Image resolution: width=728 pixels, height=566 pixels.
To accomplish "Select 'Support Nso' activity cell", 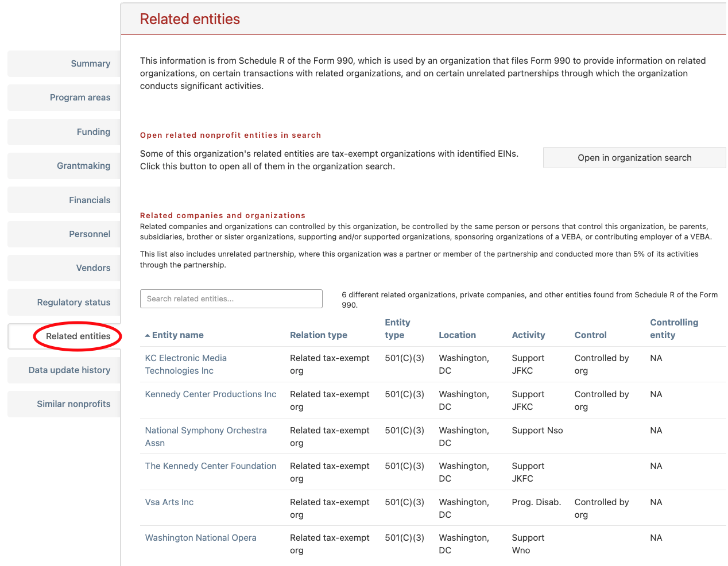I will click(537, 431).
